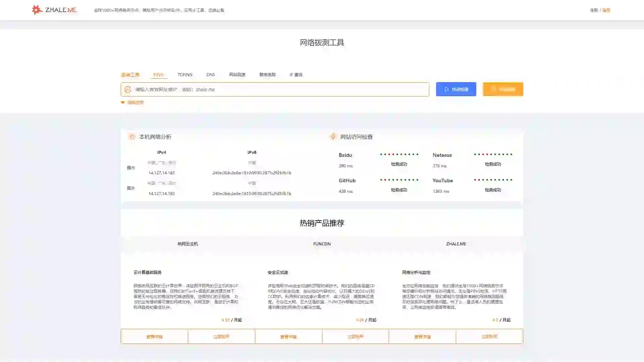Select the PING tab

(x=159, y=75)
